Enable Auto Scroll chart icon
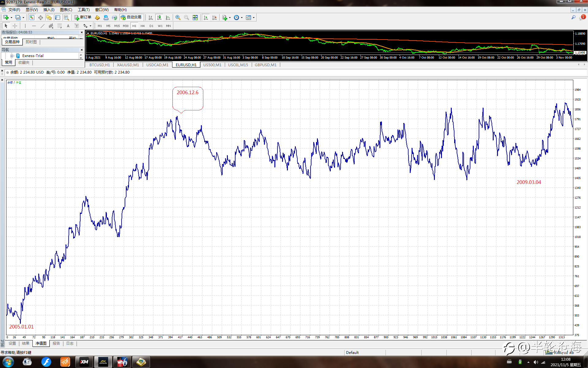This screenshot has height=368, width=588. 206,17
